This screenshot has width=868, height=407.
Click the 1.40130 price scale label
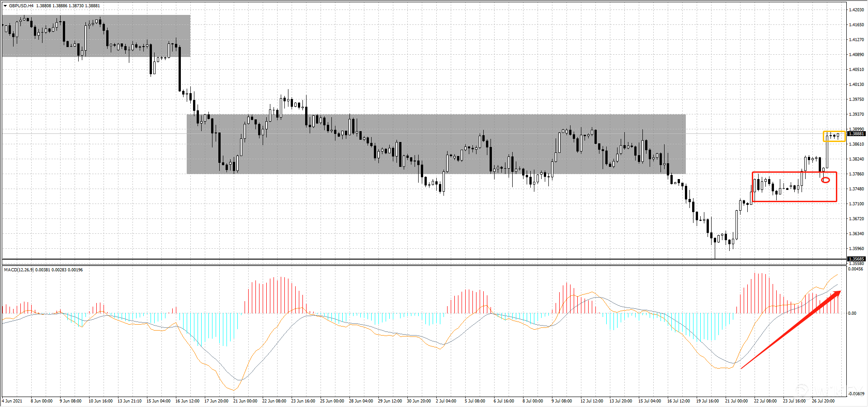point(856,85)
